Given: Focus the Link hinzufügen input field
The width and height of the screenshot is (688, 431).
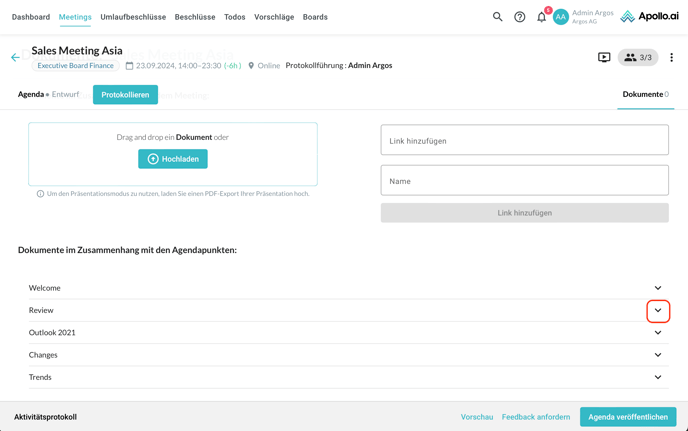Looking at the screenshot, I should [524, 141].
